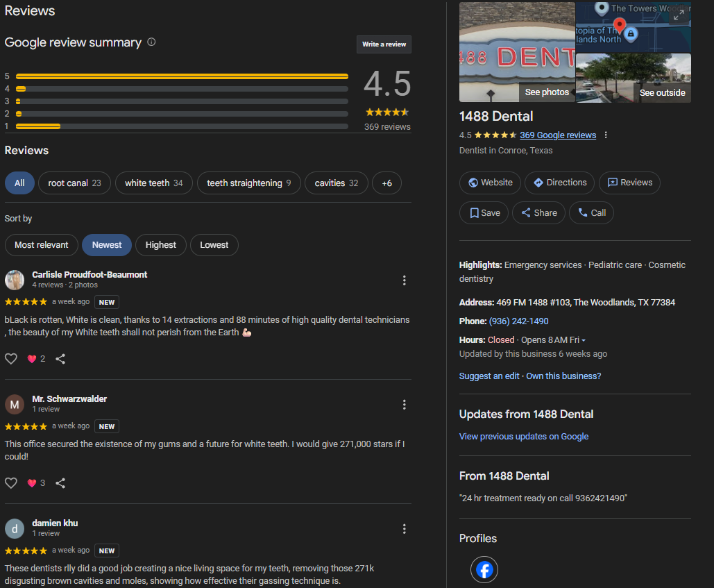Click Mr. Schwarzwalder reviewer name
Image resolution: width=714 pixels, height=588 pixels.
click(69, 399)
